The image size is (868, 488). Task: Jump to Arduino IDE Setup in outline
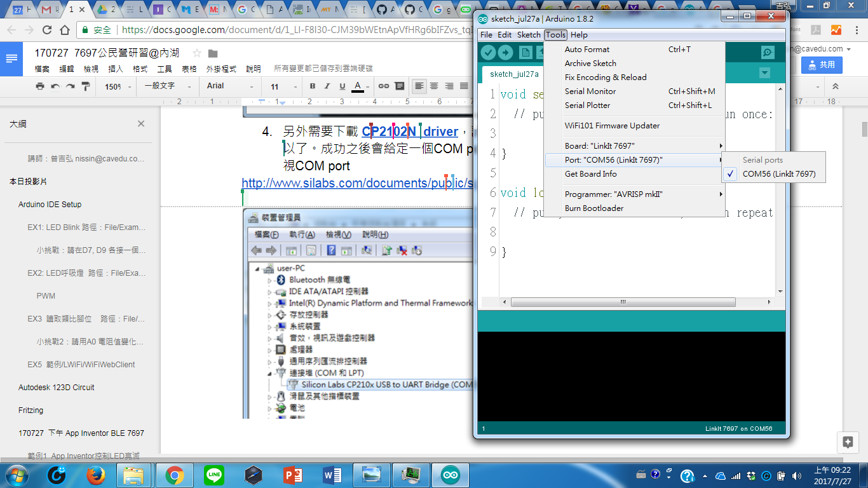point(50,205)
